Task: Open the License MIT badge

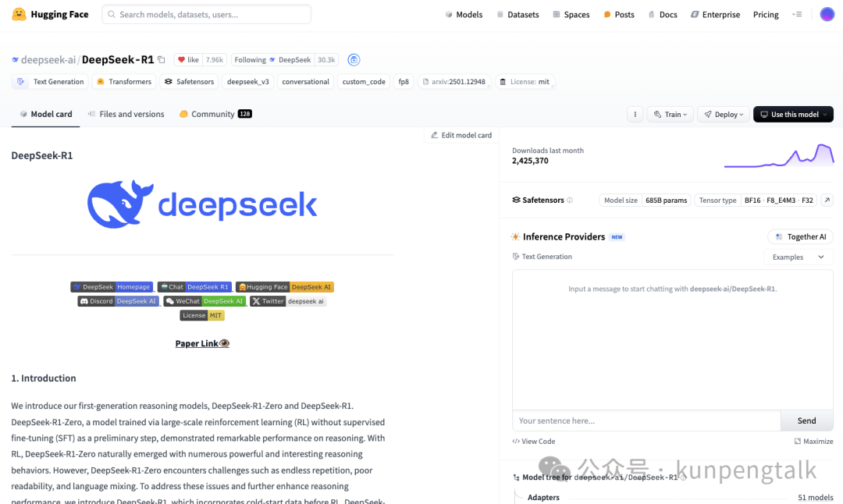Action: (202, 315)
